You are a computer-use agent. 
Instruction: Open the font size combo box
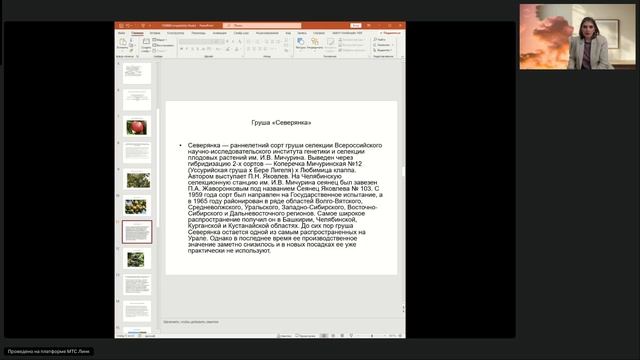[x=220, y=42]
